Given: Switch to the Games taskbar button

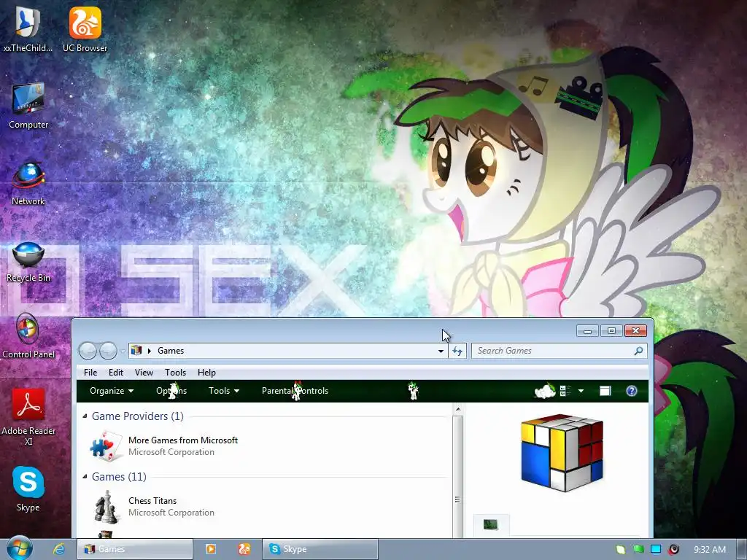Looking at the screenshot, I should pos(135,549).
